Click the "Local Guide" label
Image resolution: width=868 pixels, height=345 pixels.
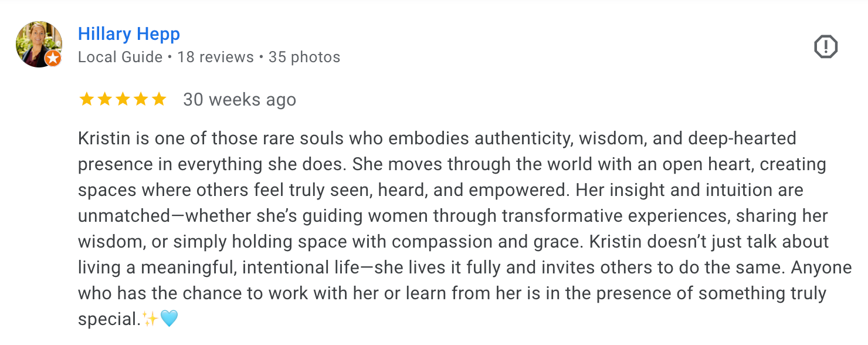pyautogui.click(x=120, y=57)
